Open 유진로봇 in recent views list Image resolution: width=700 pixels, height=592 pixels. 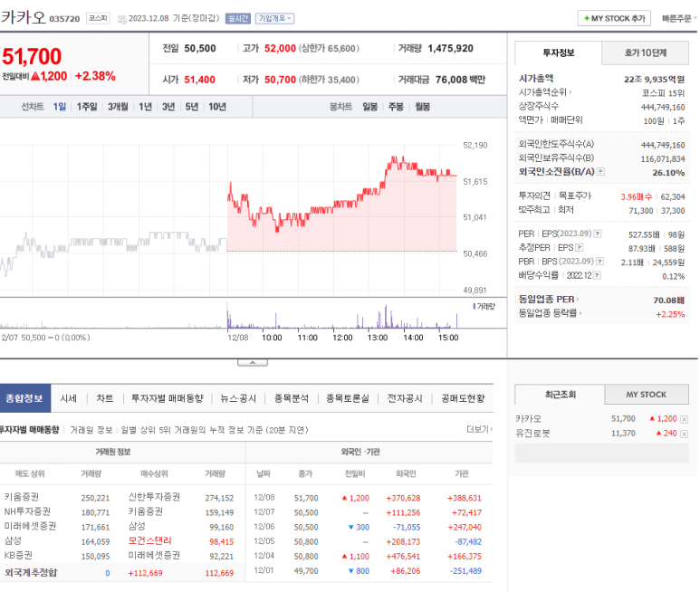coord(532,434)
